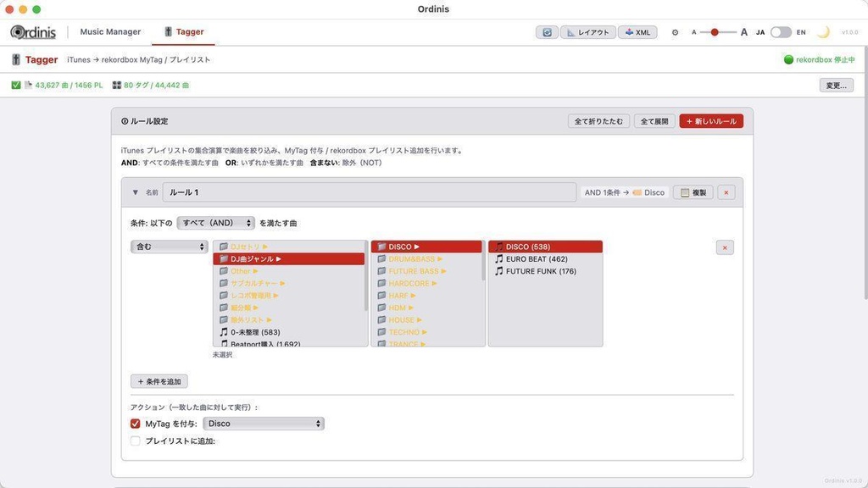Click the music note icon of FUTURE FUNK
The image size is (868, 488).
pyautogui.click(x=498, y=271)
